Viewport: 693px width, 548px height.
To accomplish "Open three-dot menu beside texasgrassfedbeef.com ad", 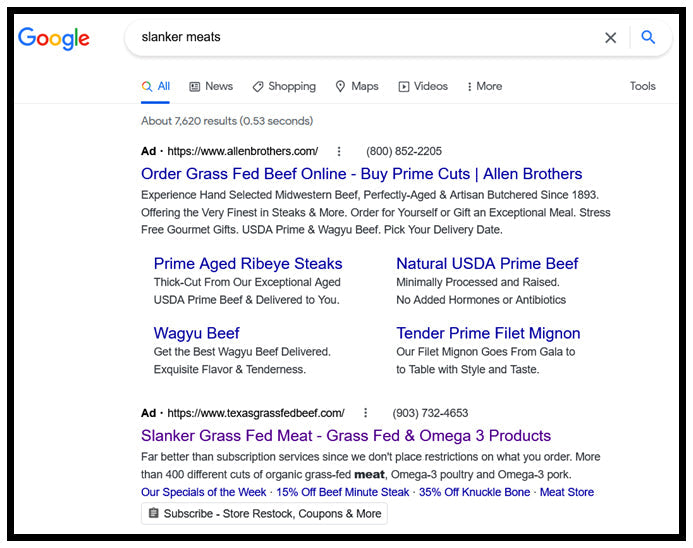I will pyautogui.click(x=365, y=413).
